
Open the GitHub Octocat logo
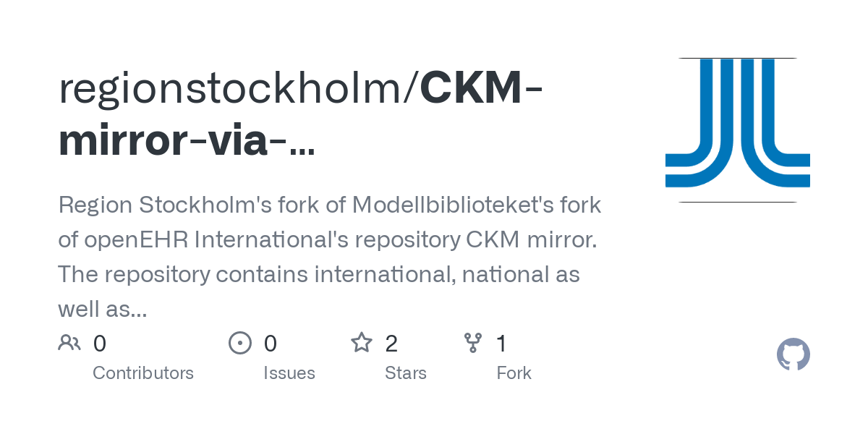point(793,354)
